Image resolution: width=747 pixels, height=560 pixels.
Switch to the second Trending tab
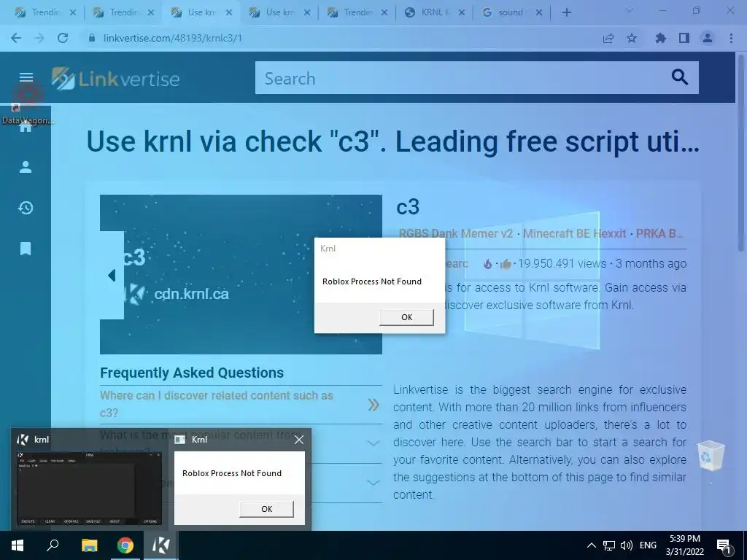point(123,12)
